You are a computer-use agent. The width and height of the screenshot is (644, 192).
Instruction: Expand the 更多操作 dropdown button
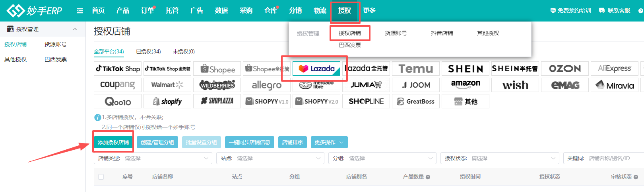click(329, 142)
